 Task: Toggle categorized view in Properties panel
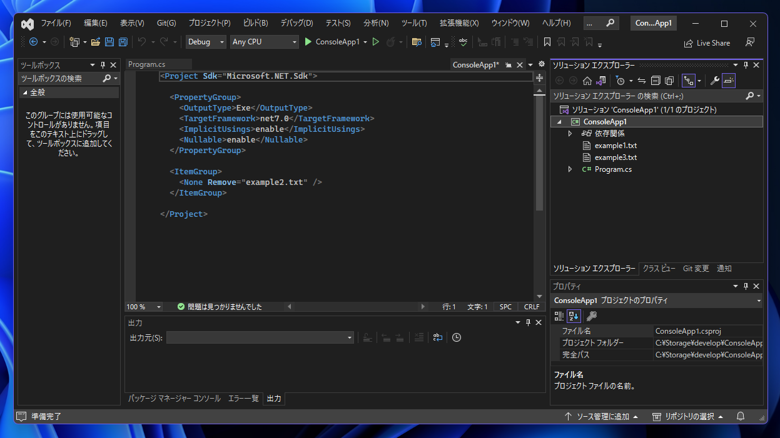click(559, 316)
